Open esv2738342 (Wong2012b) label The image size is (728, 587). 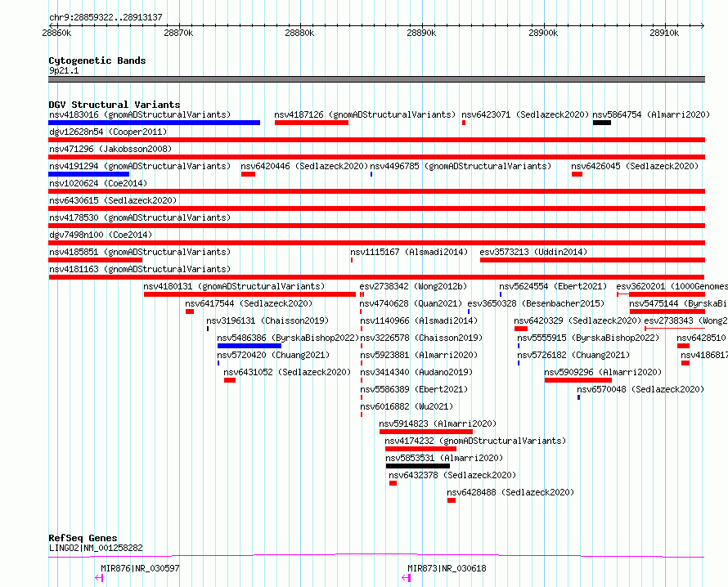coord(413,286)
